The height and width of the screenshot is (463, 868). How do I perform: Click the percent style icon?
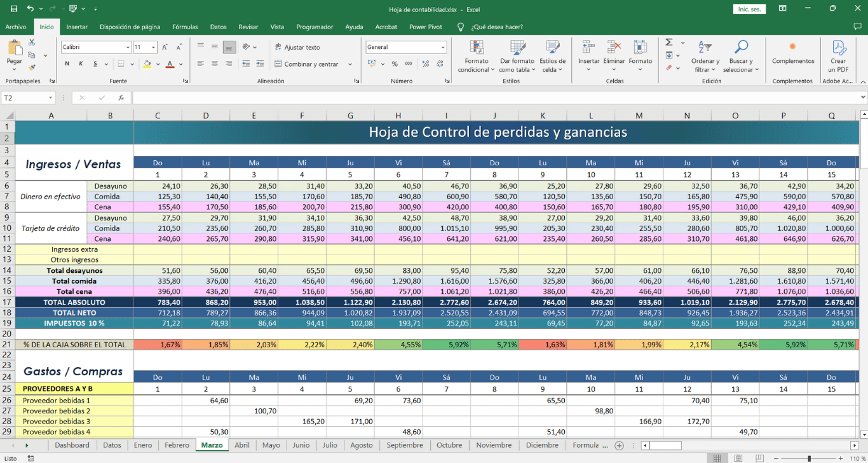click(x=395, y=64)
